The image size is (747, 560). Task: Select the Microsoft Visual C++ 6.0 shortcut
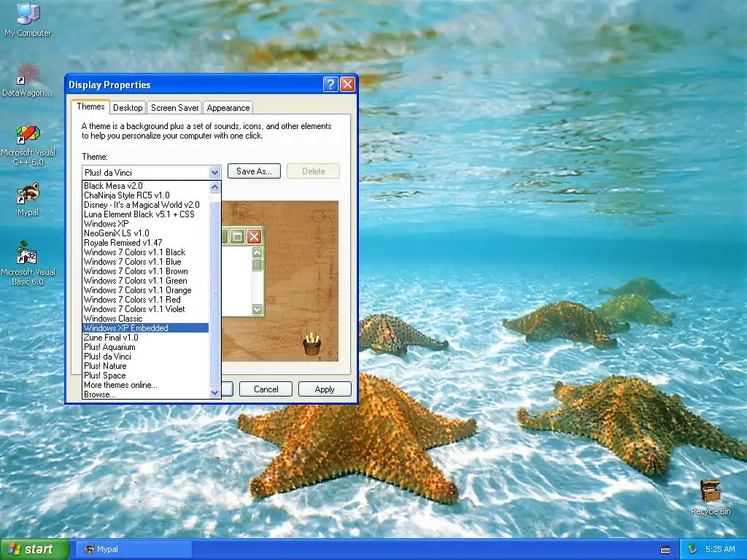click(x=28, y=146)
